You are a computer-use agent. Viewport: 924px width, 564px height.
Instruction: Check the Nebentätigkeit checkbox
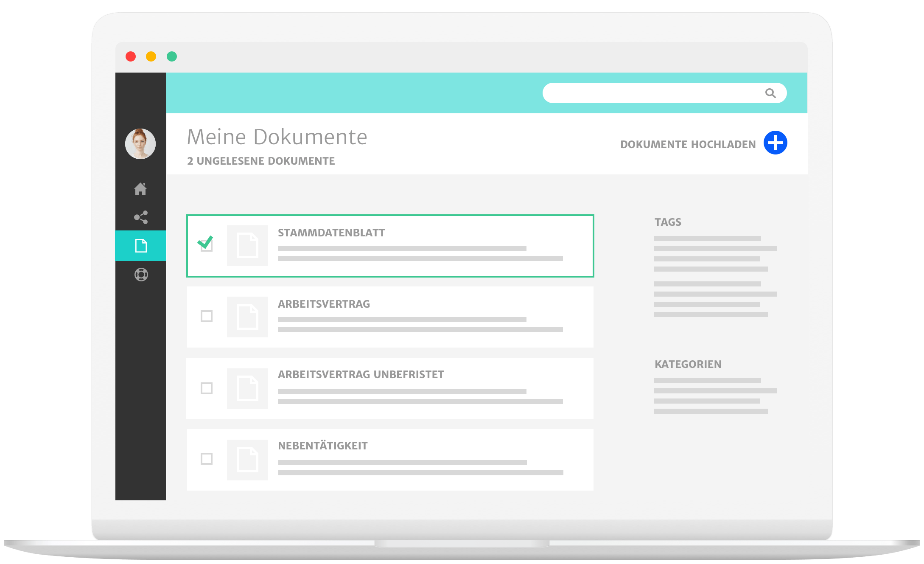(x=207, y=459)
